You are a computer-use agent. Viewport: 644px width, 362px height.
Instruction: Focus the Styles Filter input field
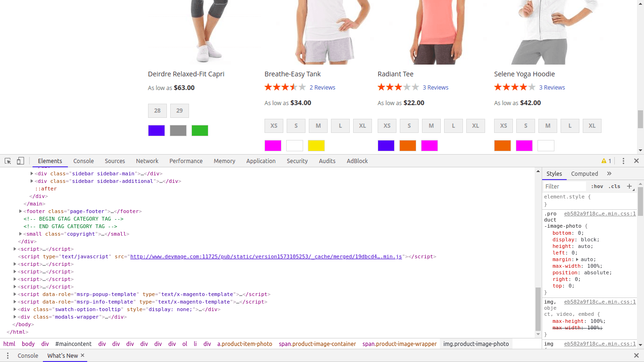tap(565, 186)
